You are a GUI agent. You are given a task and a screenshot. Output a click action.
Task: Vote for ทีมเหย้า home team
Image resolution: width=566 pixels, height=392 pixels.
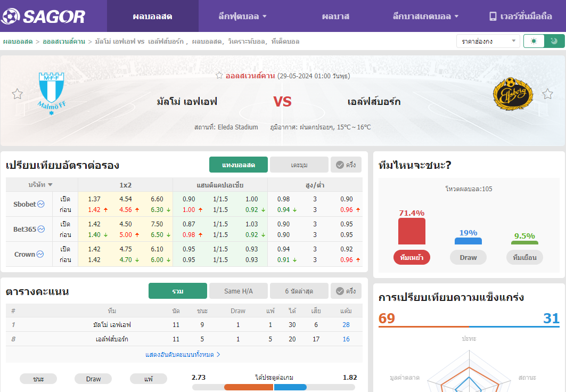[x=412, y=257]
